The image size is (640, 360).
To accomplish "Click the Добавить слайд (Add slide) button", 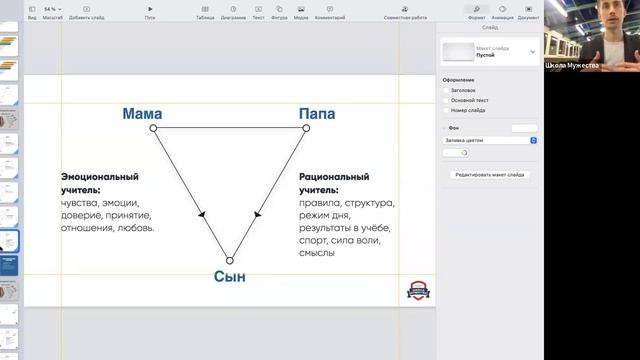I will [x=87, y=12].
